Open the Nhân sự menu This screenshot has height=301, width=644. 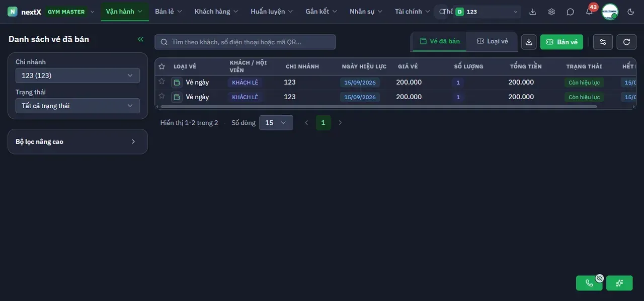click(x=366, y=12)
